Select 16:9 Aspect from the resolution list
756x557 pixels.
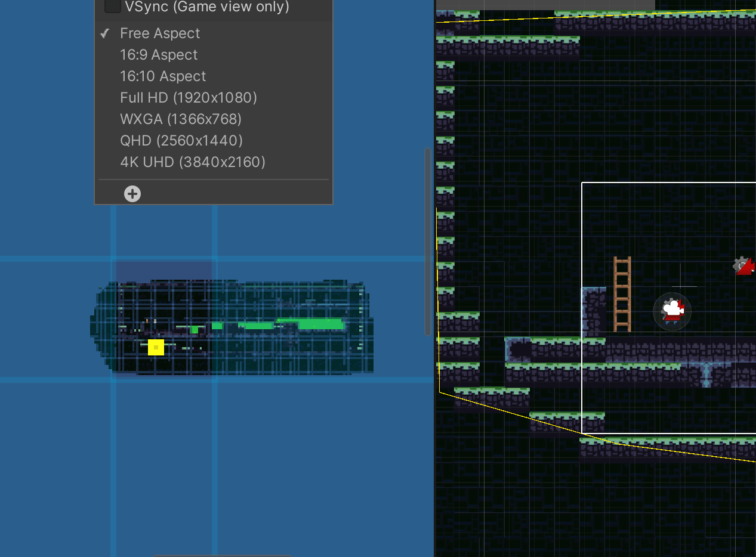159,54
